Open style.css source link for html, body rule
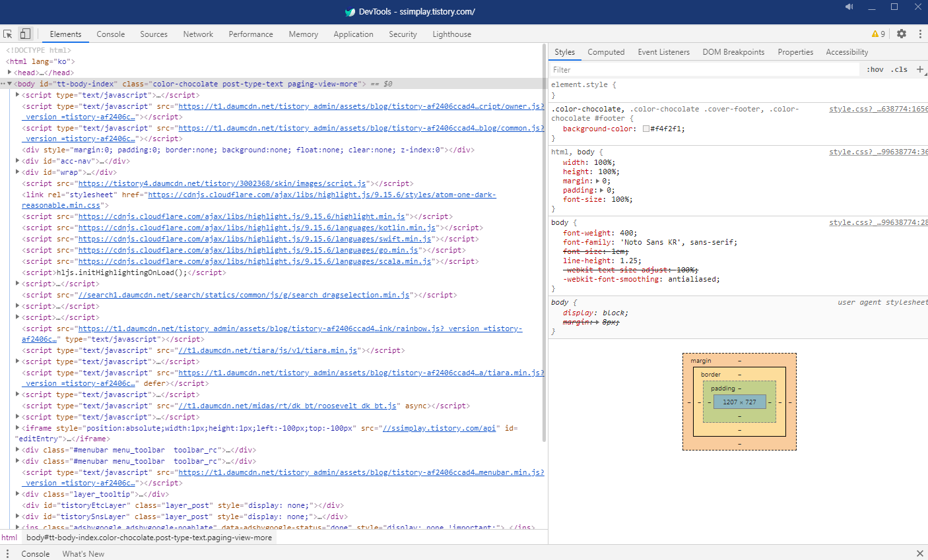Screen dimensions: 928x560 click(878, 152)
